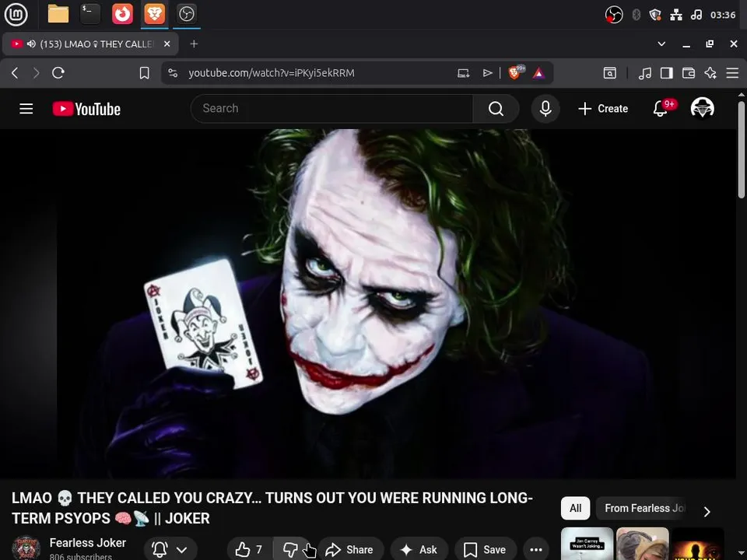Screen dimensions: 747x560
Task: Open a new browser tab
Action: [x=194, y=44]
